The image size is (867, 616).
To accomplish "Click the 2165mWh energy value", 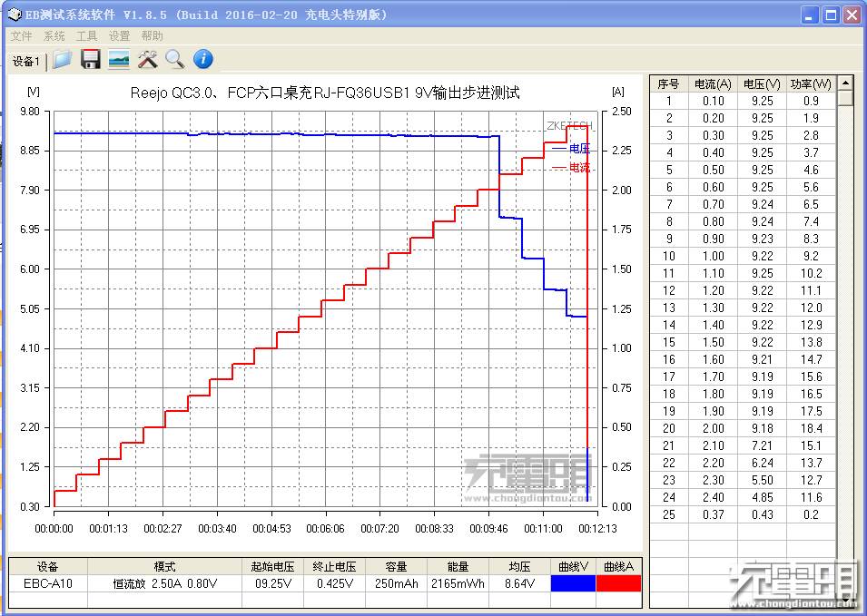I will (x=458, y=583).
